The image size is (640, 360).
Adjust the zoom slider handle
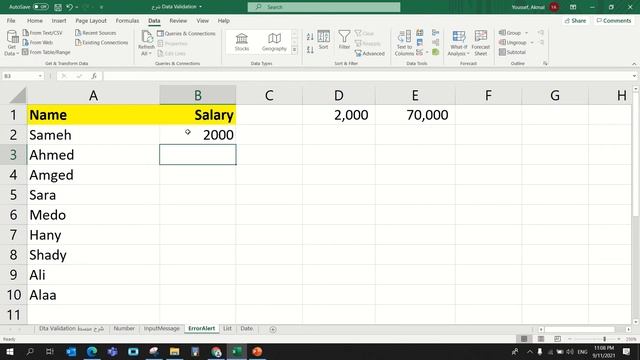coord(604,339)
